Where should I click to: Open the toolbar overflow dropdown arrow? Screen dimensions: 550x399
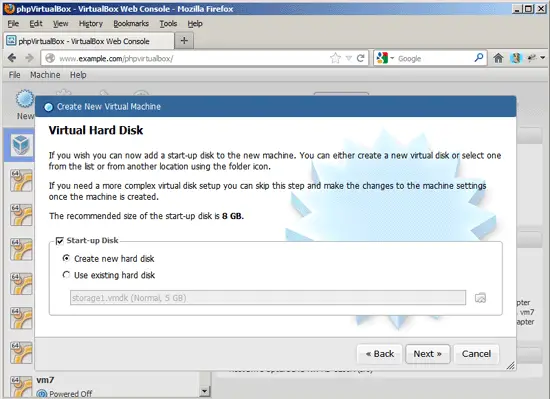[543, 58]
